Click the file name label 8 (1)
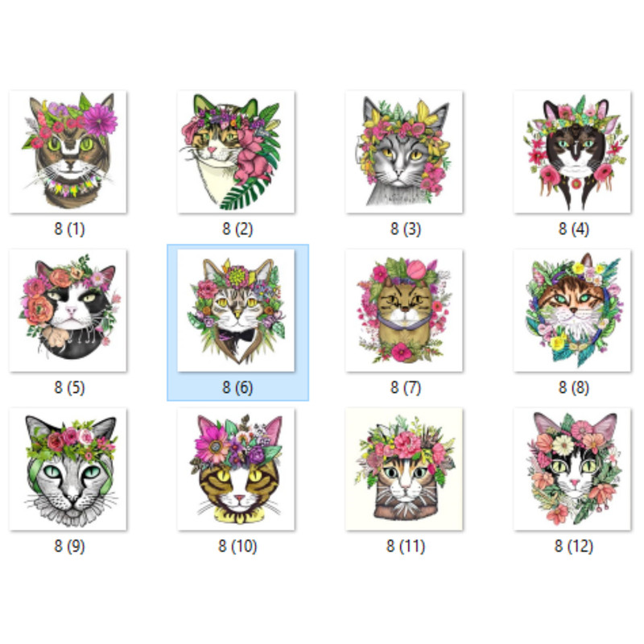 tap(69, 229)
